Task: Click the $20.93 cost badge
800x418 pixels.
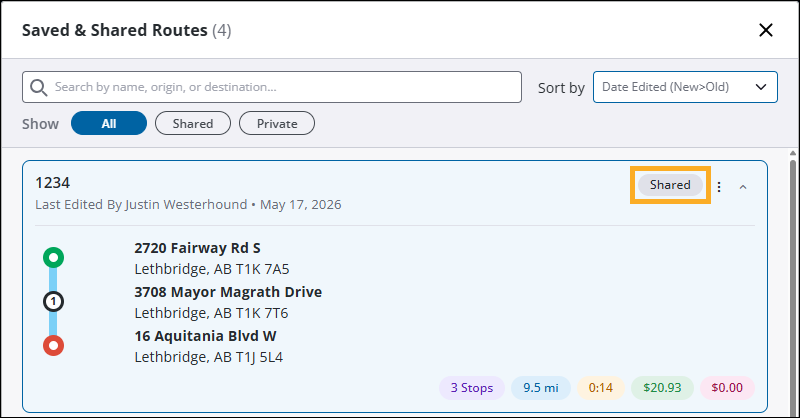Action: pos(662,388)
